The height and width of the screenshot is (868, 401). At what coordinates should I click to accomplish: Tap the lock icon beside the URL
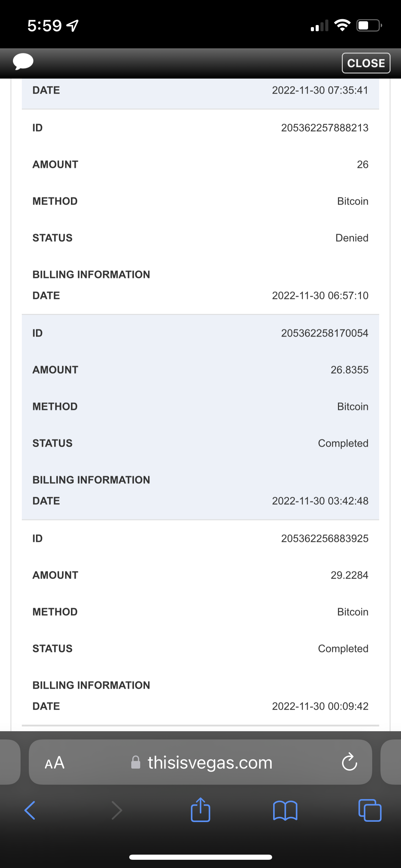(136, 762)
